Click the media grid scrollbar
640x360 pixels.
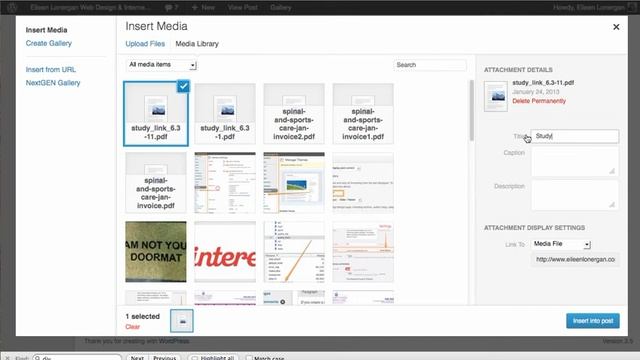coord(471,110)
